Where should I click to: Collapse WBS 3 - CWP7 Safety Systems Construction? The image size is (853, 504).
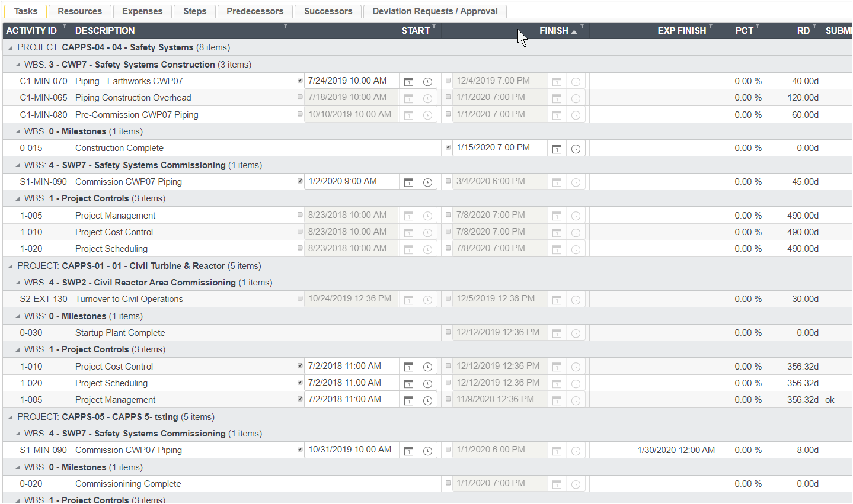18,65
